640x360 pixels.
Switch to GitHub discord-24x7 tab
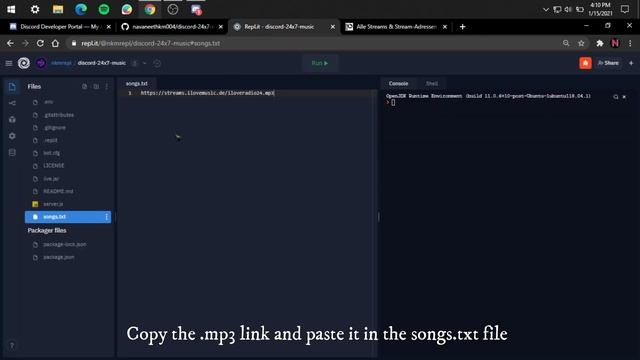pyautogui.click(x=171, y=27)
